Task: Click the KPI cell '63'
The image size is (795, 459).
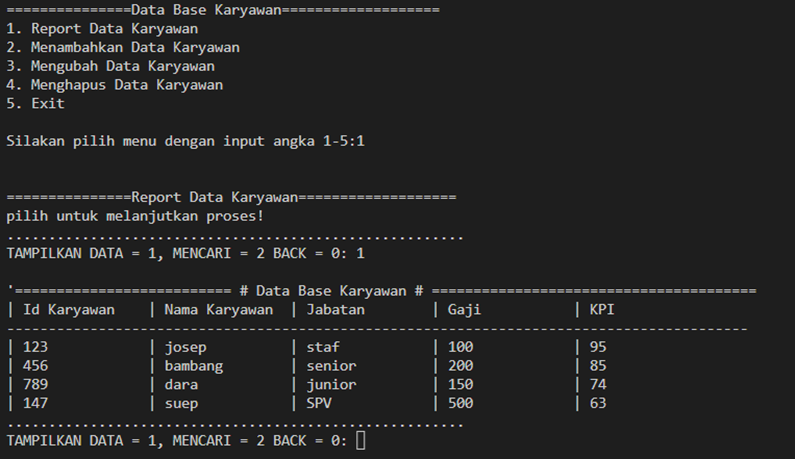Action: pos(598,403)
